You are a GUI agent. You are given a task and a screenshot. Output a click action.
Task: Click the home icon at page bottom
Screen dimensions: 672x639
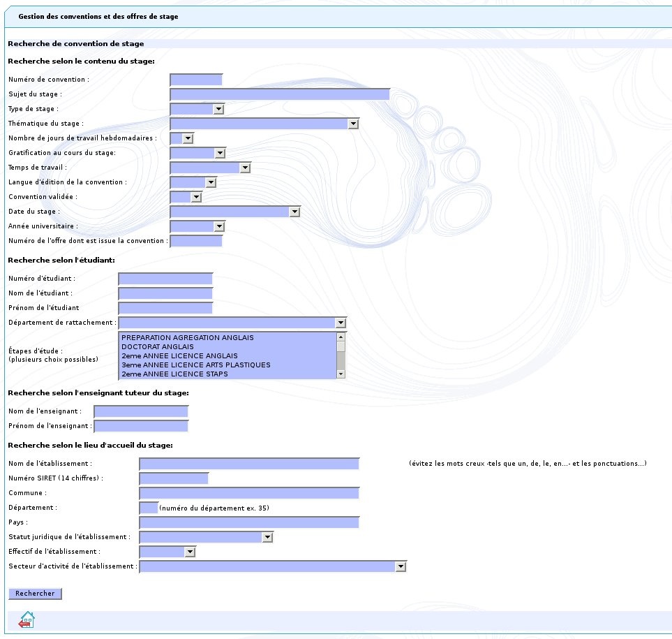[x=27, y=619]
